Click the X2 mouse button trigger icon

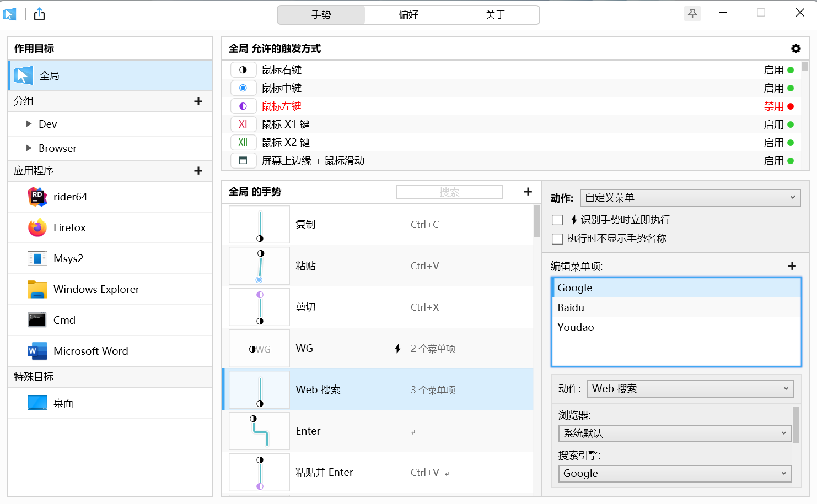tap(243, 143)
